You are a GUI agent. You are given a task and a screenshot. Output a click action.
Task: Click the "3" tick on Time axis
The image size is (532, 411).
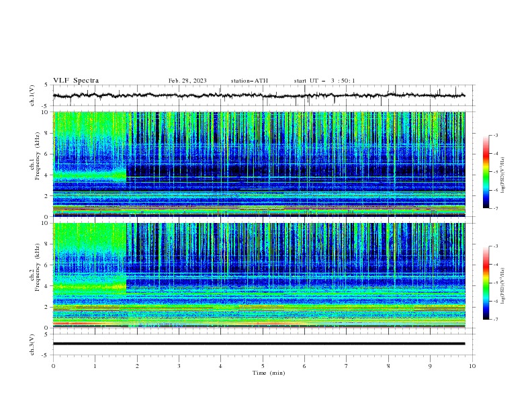[179, 366]
